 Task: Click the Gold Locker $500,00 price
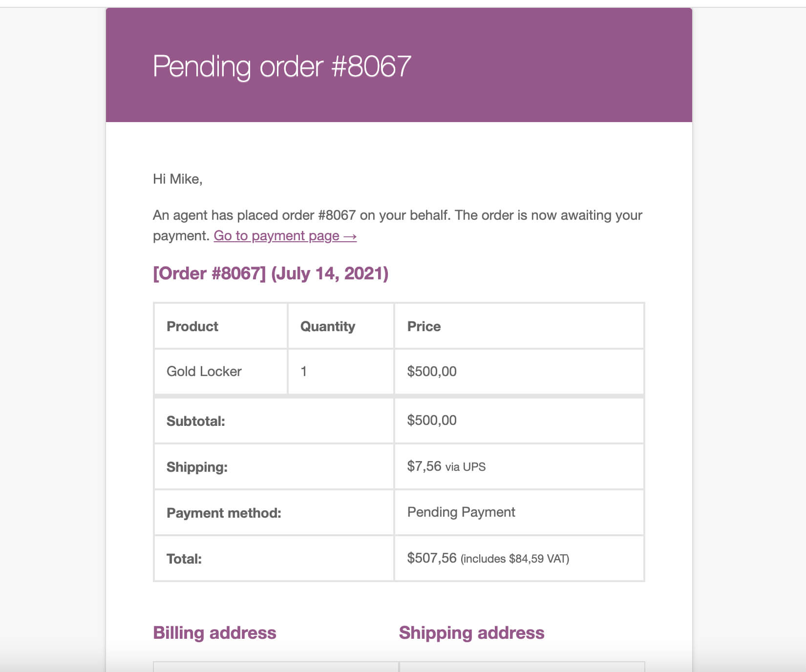pyautogui.click(x=432, y=371)
